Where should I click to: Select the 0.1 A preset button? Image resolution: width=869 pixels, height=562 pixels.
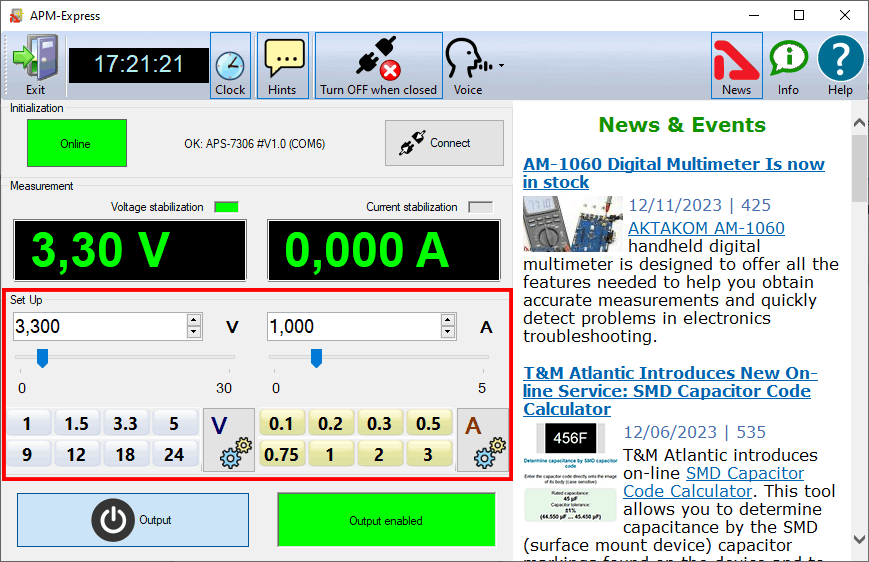[282, 424]
